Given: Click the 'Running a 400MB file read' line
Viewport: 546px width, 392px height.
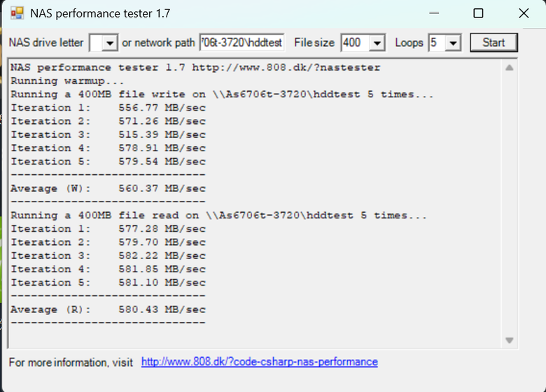Looking at the screenshot, I should coord(218,216).
